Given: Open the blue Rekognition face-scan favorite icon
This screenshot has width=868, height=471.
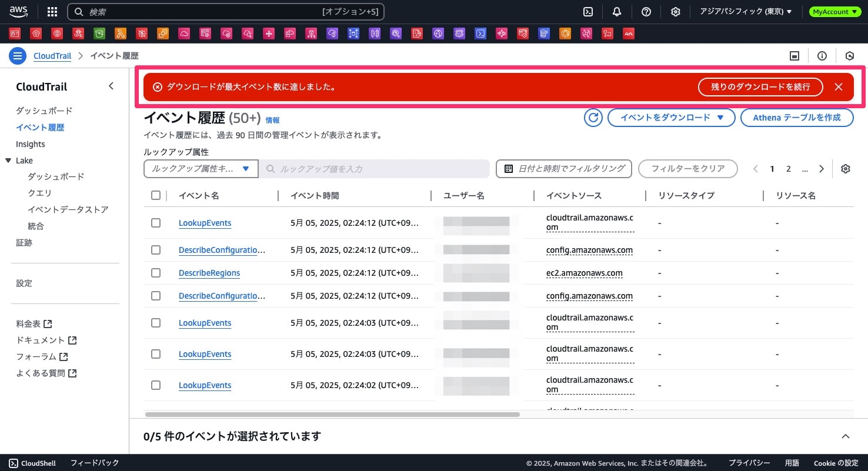Looking at the screenshot, I should coord(353,34).
